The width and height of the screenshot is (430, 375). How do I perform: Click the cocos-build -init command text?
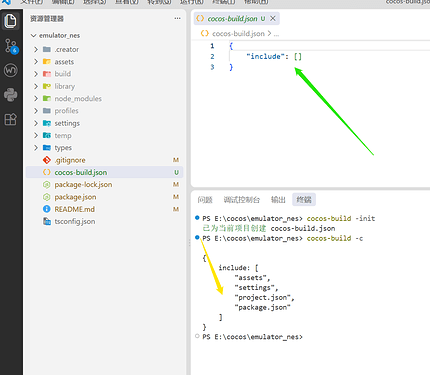[x=341, y=219]
